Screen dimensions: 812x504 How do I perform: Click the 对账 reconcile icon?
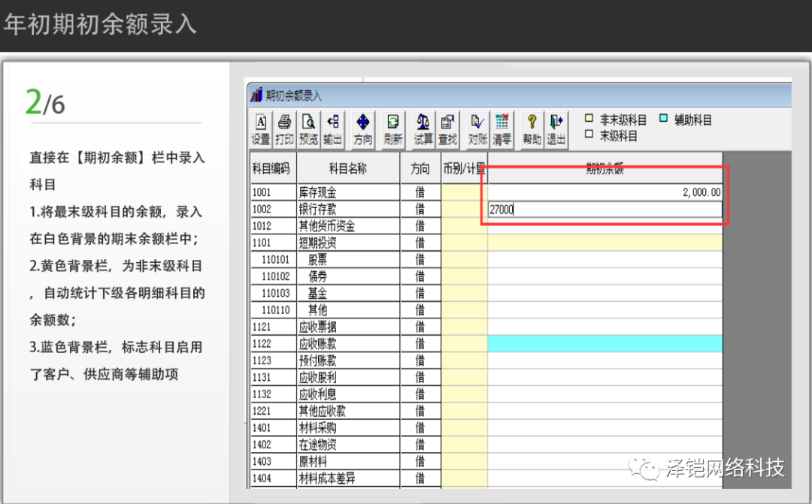[x=477, y=129]
